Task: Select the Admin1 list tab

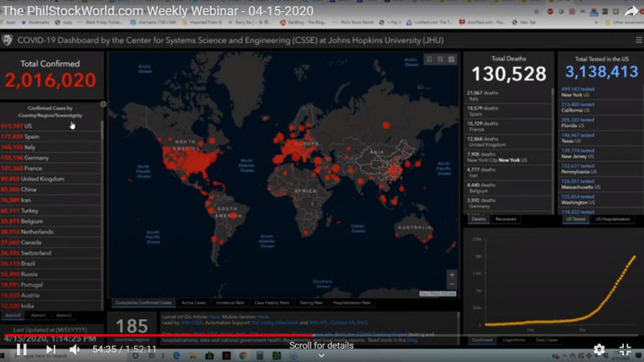Action: [x=38, y=316]
